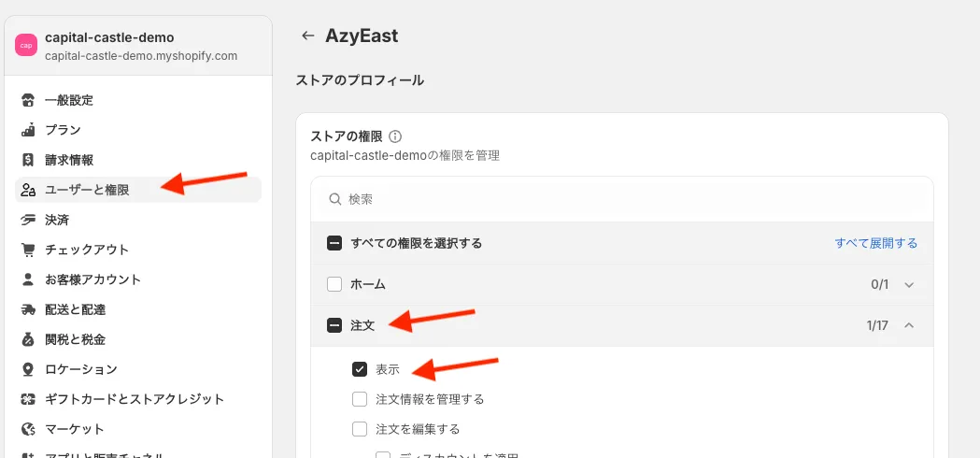The height and width of the screenshot is (458, 980).
Task: Click the payment icon next to 決済
Action: [28, 220]
